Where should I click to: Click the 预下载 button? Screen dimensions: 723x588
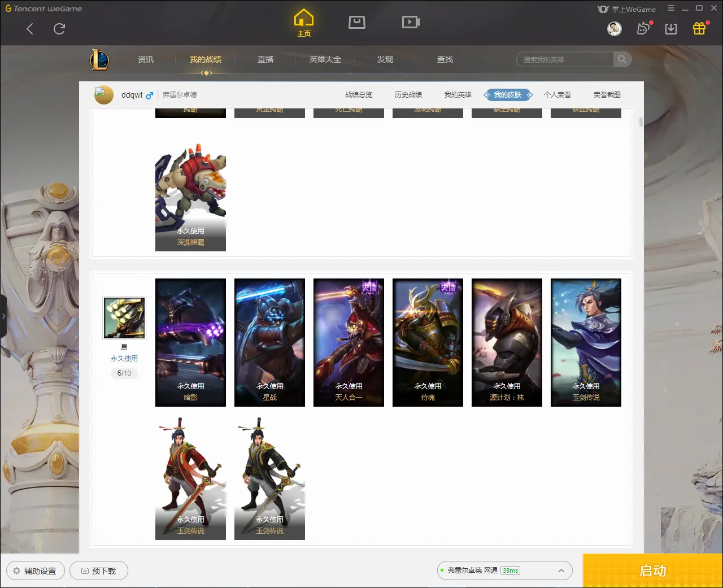[x=99, y=570]
